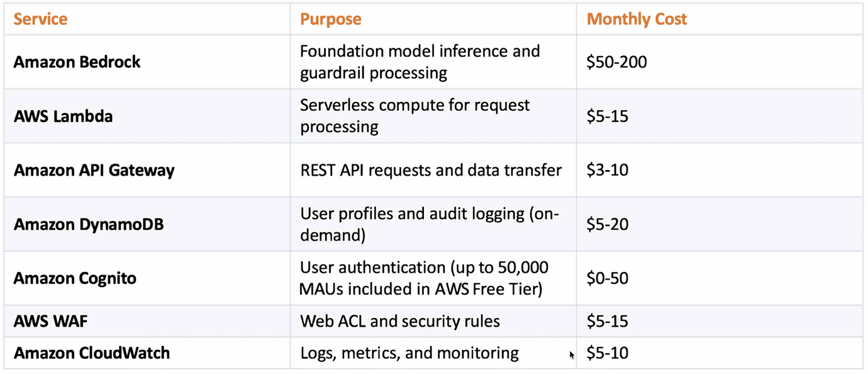Click the Logs, metrics, and monitoring text
This screenshot has height=374, width=868.
coord(409,353)
